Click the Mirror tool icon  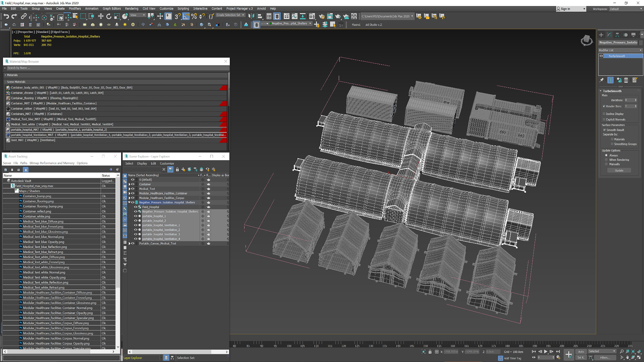(251, 16)
